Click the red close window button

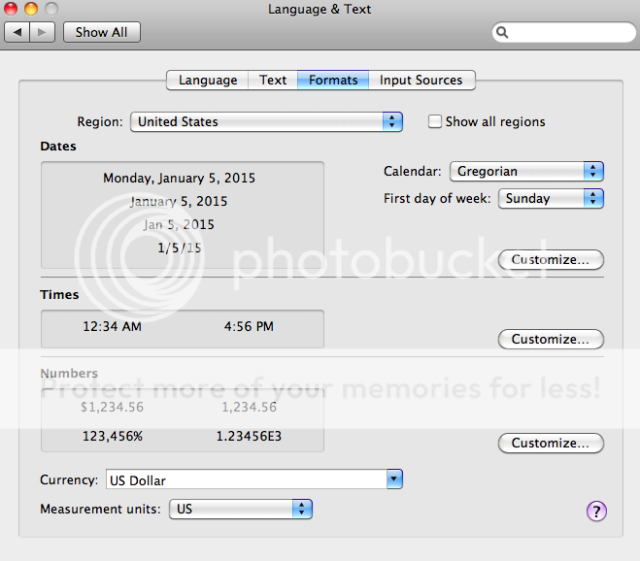12,9
